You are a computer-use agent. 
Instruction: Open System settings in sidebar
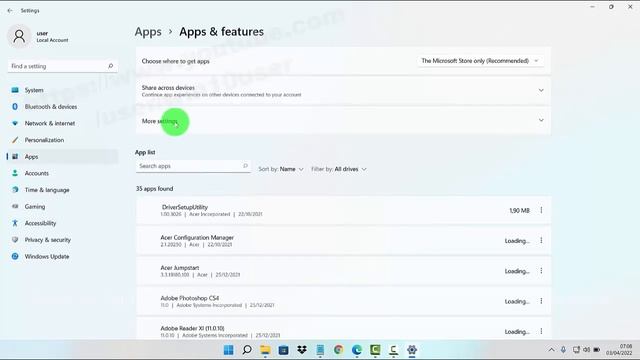point(34,90)
